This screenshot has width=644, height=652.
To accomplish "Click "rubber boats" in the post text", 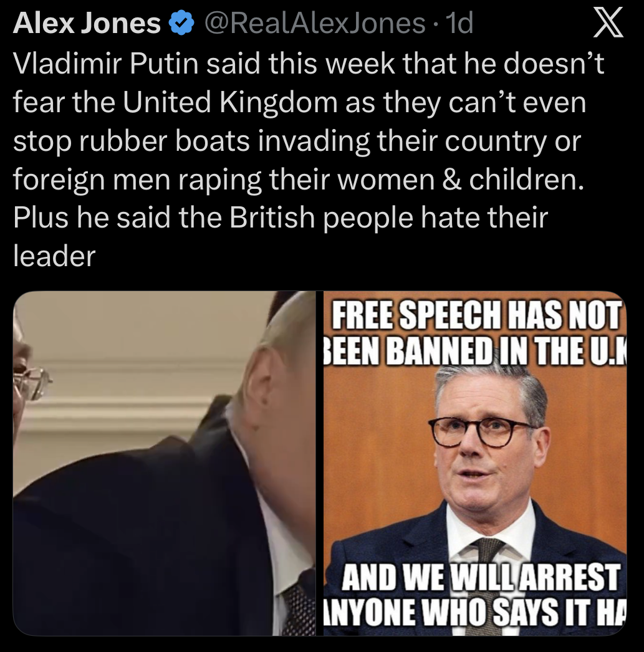I will (x=164, y=141).
